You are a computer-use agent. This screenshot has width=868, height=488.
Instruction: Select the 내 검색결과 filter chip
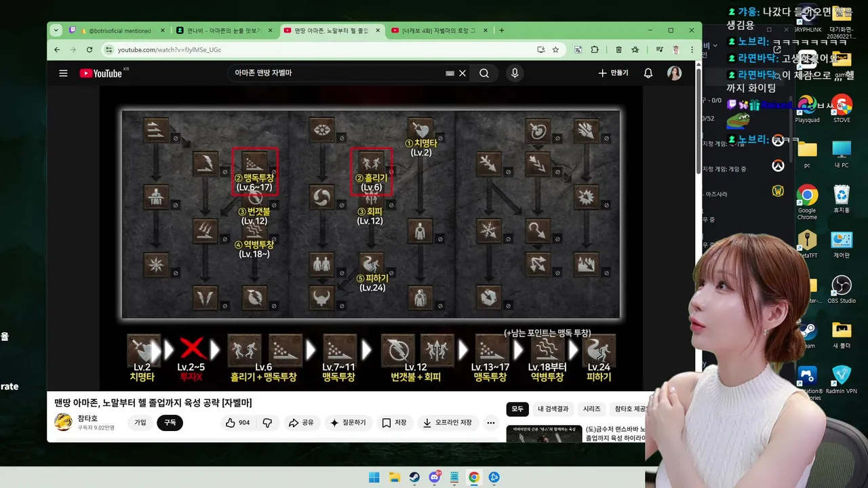[x=555, y=409]
